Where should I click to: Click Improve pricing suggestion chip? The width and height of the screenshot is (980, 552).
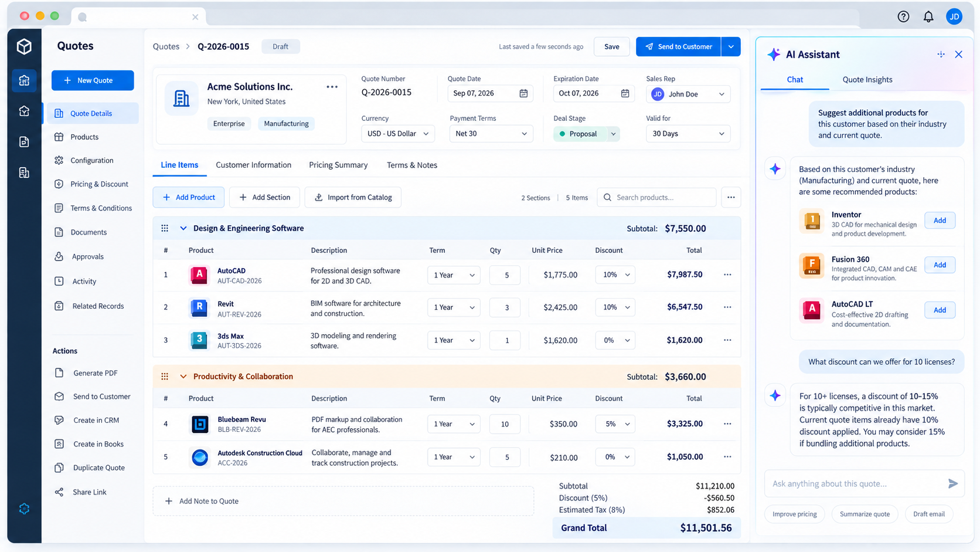tap(794, 514)
